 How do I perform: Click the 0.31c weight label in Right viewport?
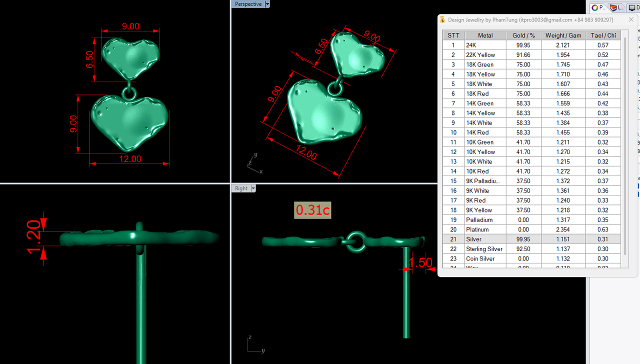pos(312,210)
